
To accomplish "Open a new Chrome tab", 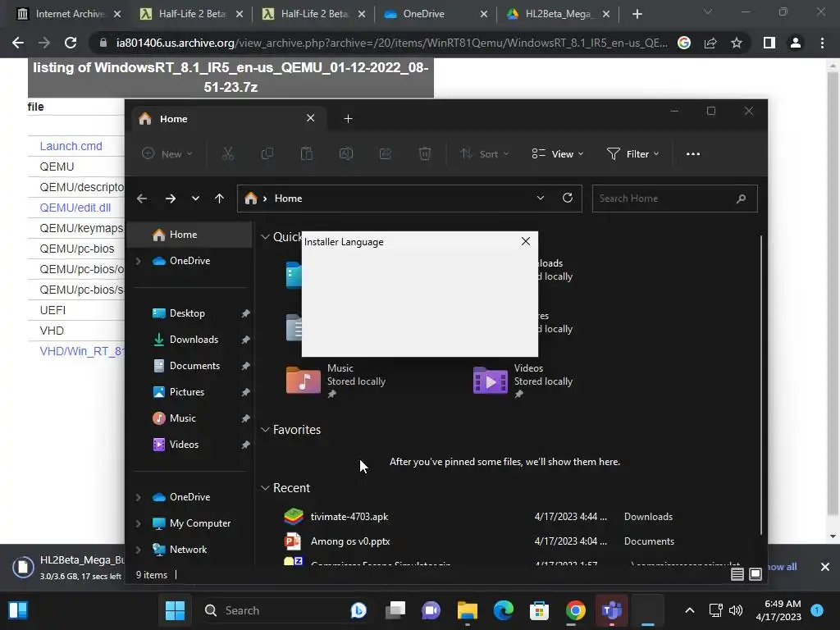I will [x=637, y=14].
